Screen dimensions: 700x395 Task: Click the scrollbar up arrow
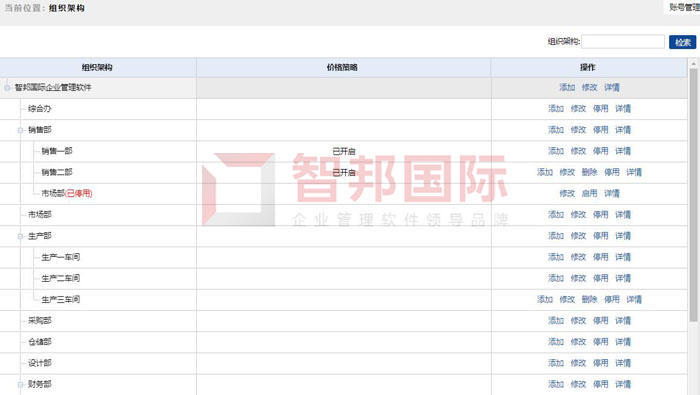[x=693, y=64]
